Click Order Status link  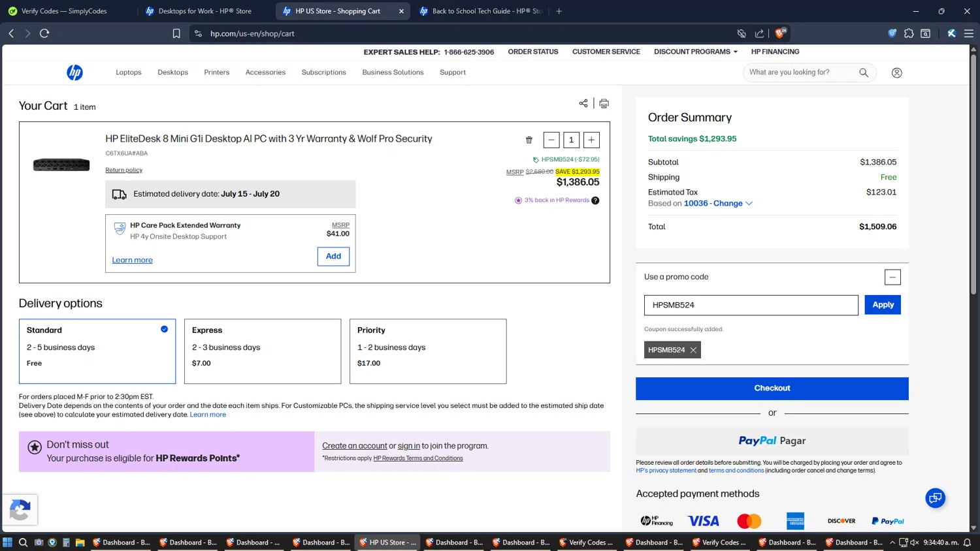533,52
